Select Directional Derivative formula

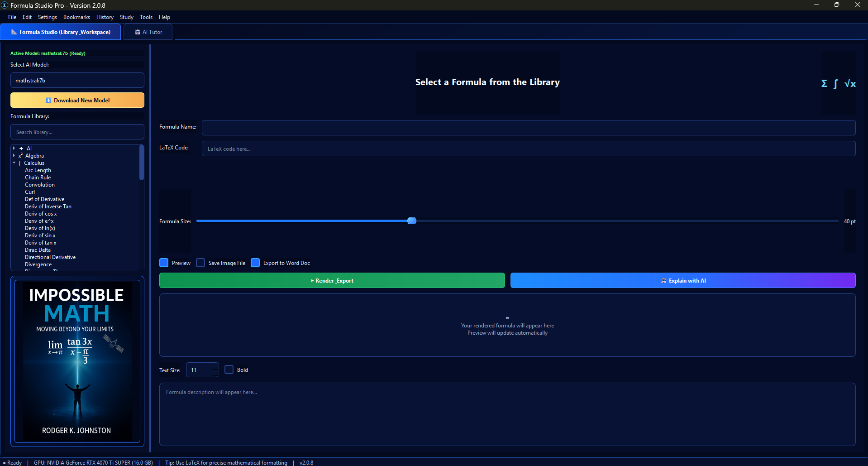[50, 257]
